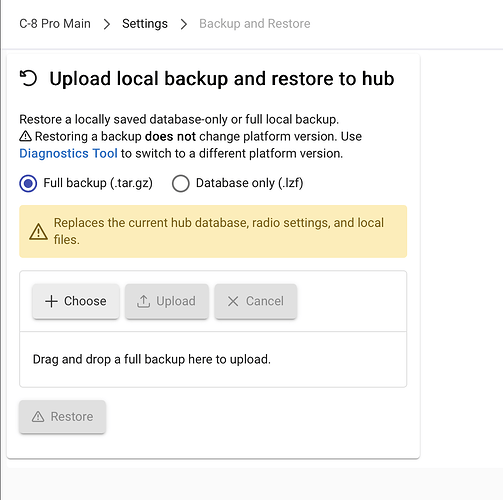Go to Settings breadcrumb
503x500 pixels.
(x=145, y=24)
